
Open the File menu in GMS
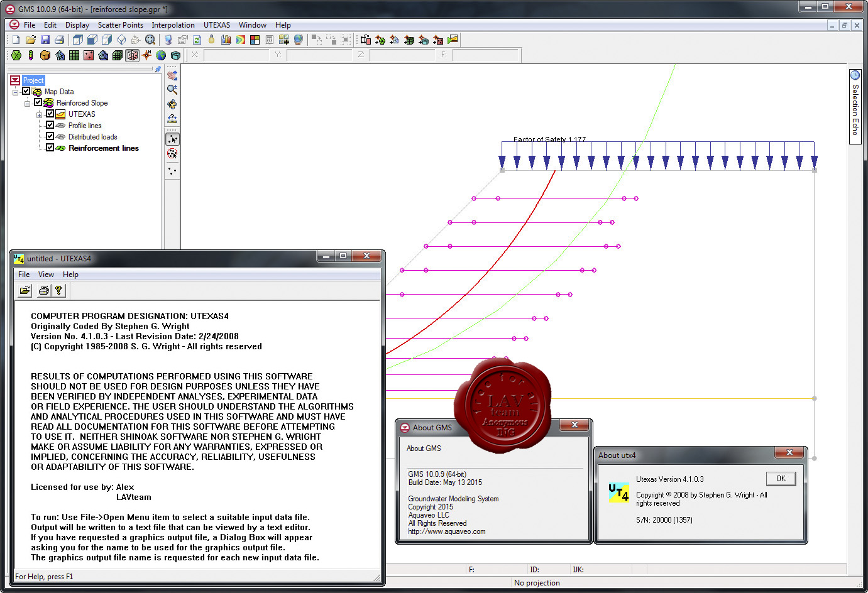pos(30,25)
